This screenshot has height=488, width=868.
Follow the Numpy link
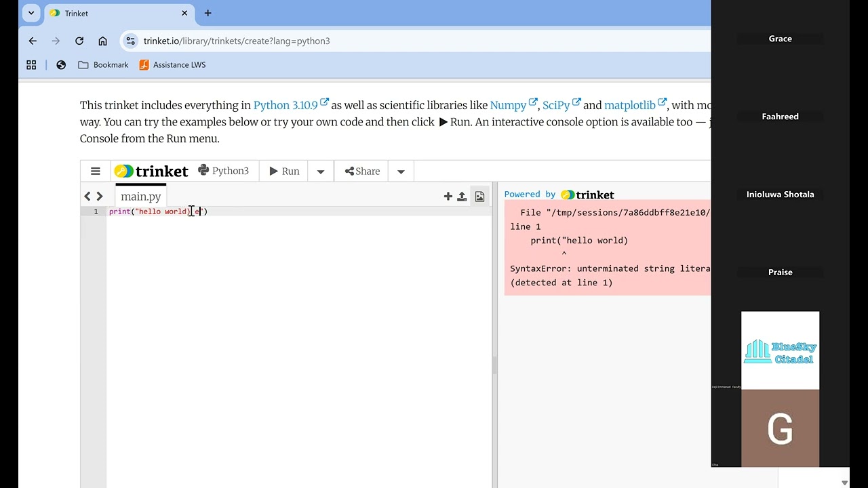[513, 105]
